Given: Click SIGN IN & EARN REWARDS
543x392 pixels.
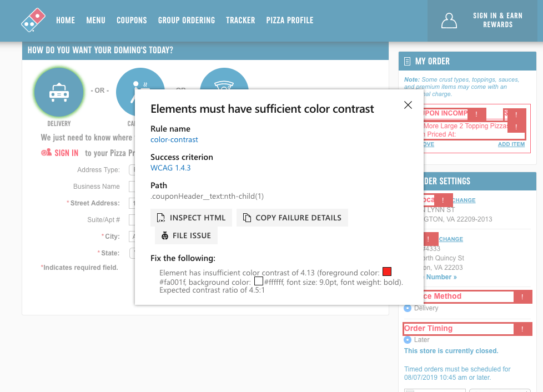Looking at the screenshot, I should [x=497, y=20].
